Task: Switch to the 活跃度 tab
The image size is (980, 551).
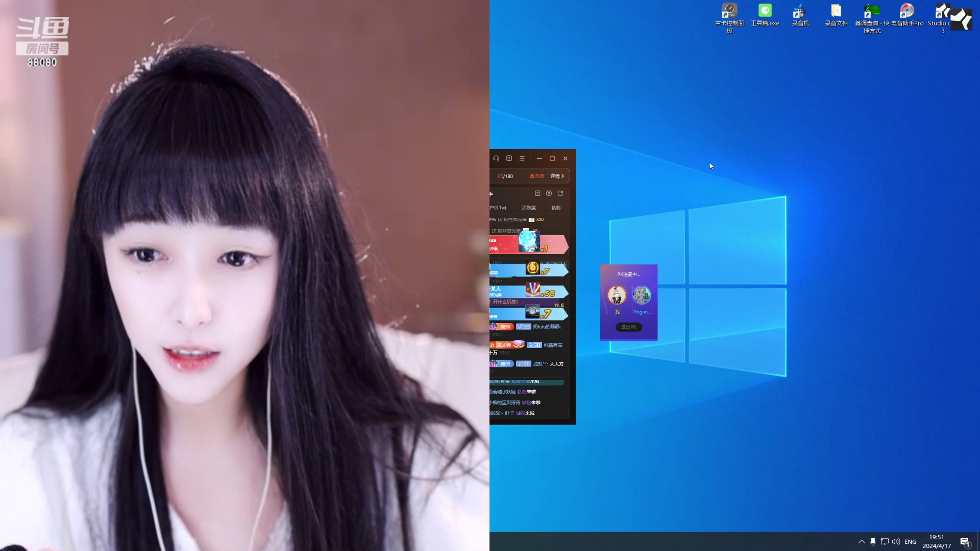Action: click(x=529, y=208)
